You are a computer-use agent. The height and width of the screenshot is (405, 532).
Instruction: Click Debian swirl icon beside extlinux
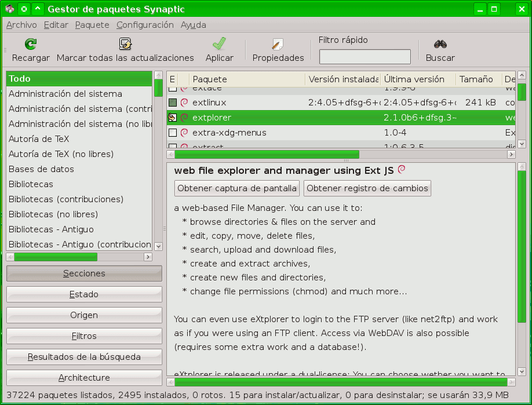(x=184, y=103)
